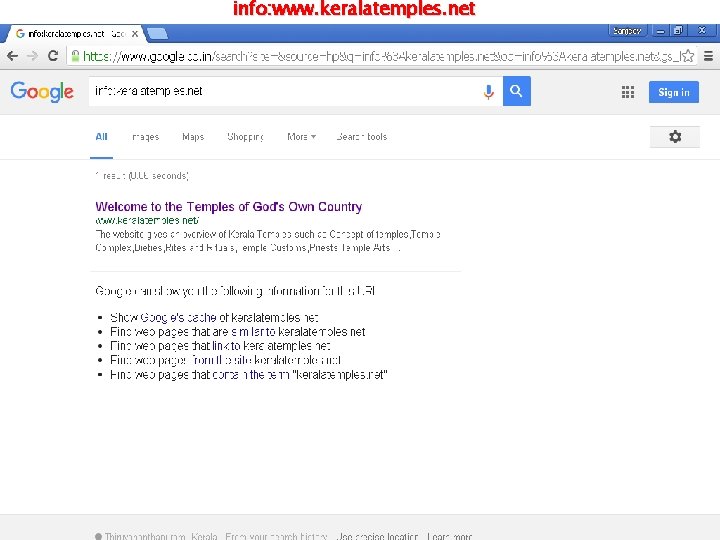Image resolution: width=720 pixels, height=540 pixels.
Task: Restore down the Chrome window
Action: click(678, 31)
